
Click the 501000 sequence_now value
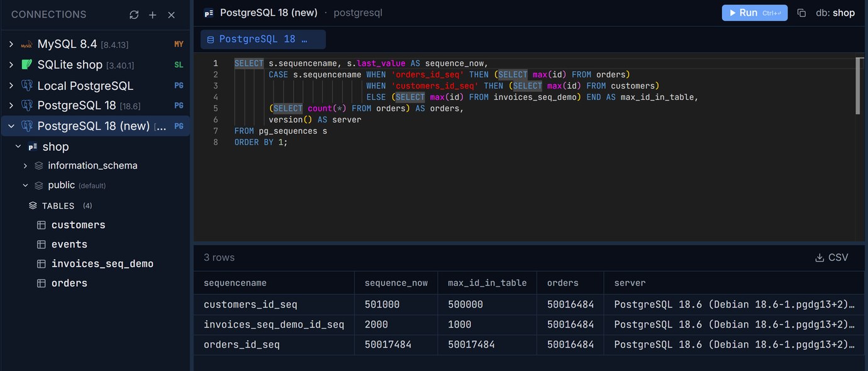pos(382,304)
